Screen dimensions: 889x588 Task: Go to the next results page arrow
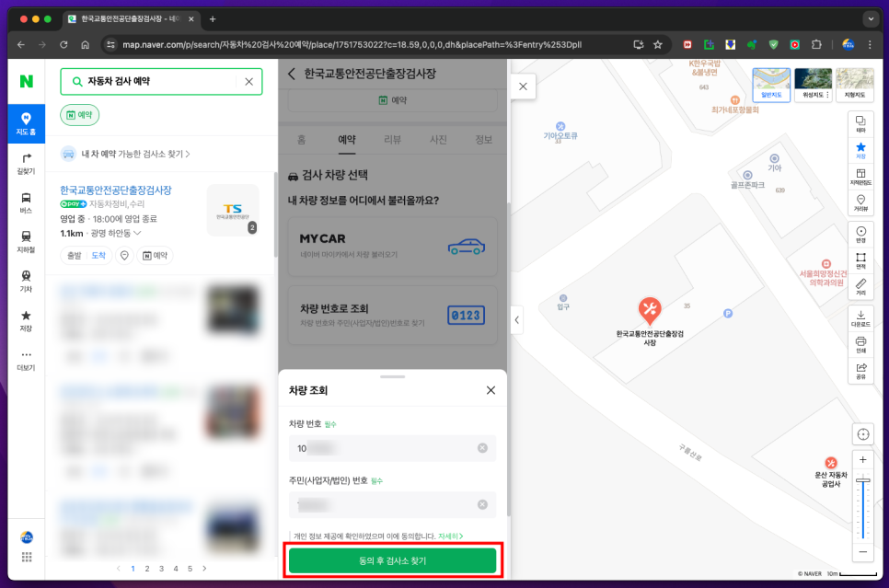click(204, 568)
